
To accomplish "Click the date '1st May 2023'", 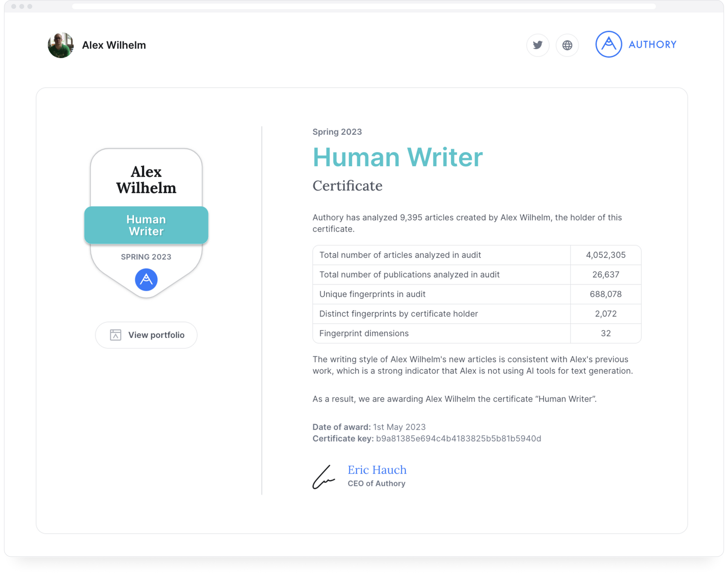I will [x=399, y=427].
